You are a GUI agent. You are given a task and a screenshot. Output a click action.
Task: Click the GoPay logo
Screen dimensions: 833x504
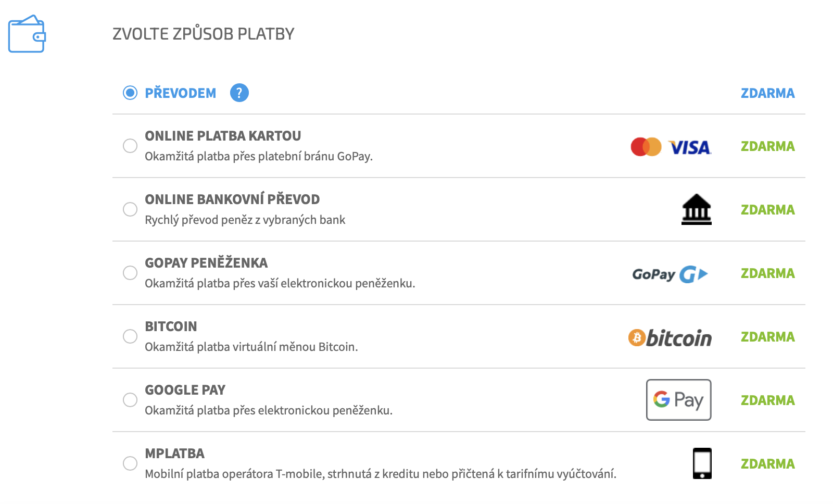(670, 274)
